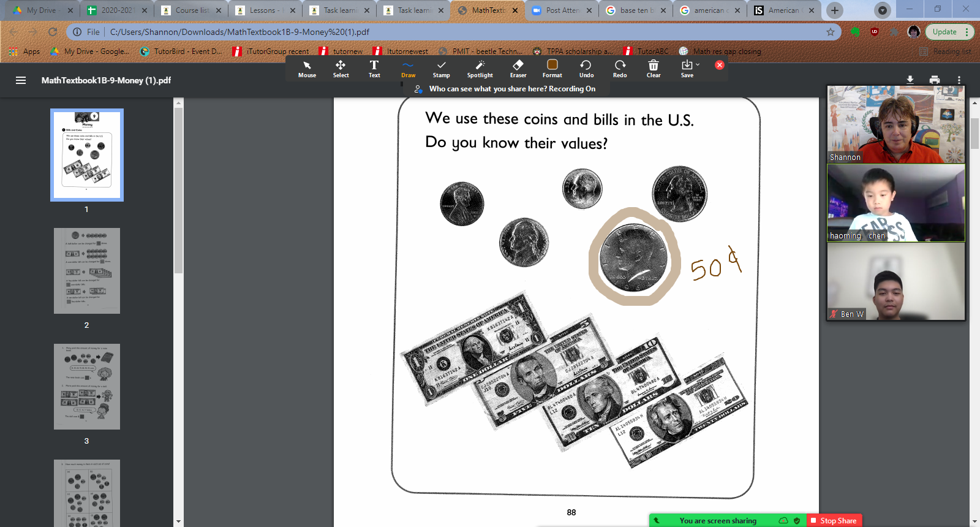The image size is (980, 527).
Task: Stop screen sharing
Action: coord(834,520)
